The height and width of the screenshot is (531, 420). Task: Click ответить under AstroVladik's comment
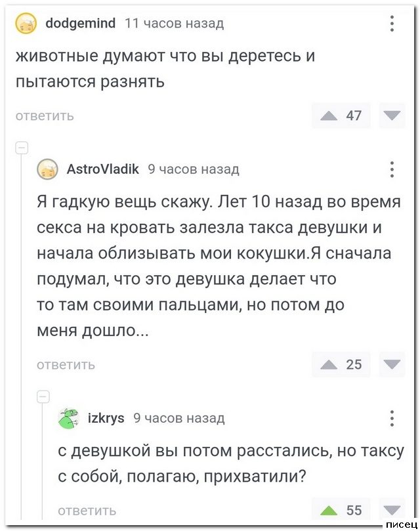(66, 364)
